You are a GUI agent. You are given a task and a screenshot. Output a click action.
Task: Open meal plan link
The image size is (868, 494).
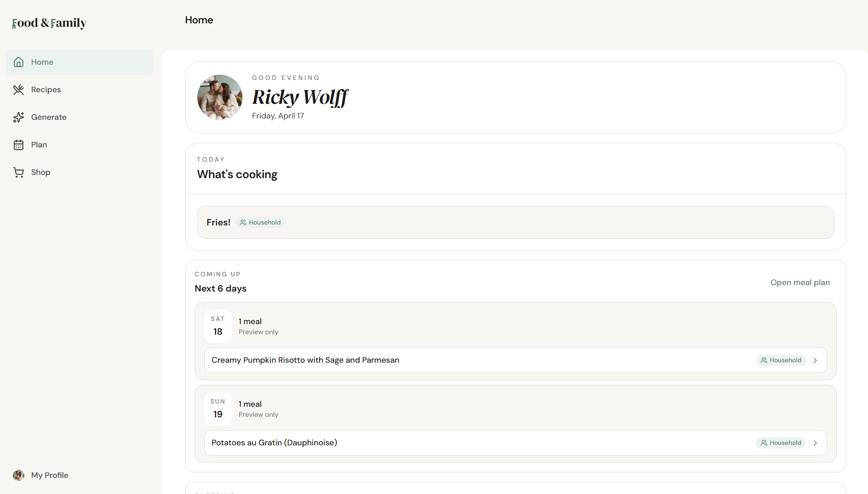tap(800, 282)
